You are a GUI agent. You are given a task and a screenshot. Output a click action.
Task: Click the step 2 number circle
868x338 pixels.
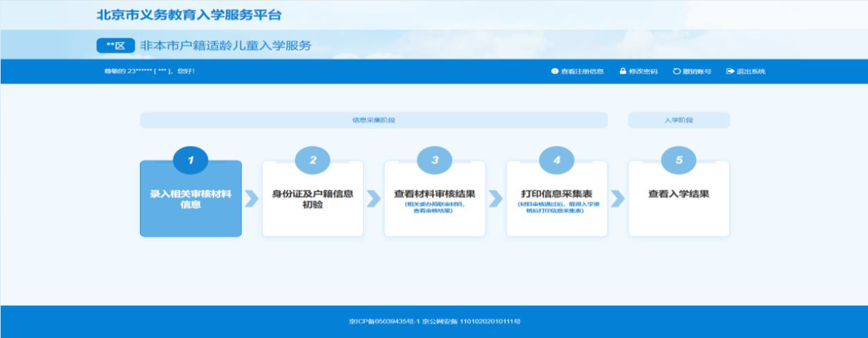[313, 160]
